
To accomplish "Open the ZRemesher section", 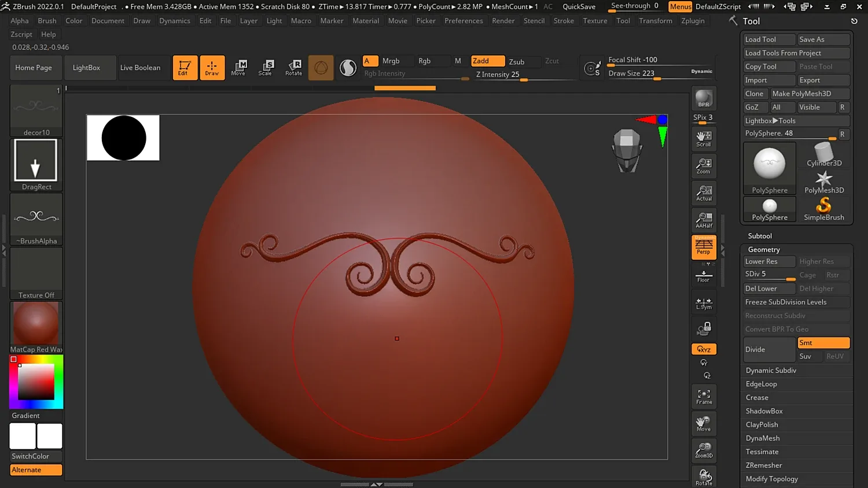I will pyautogui.click(x=764, y=465).
